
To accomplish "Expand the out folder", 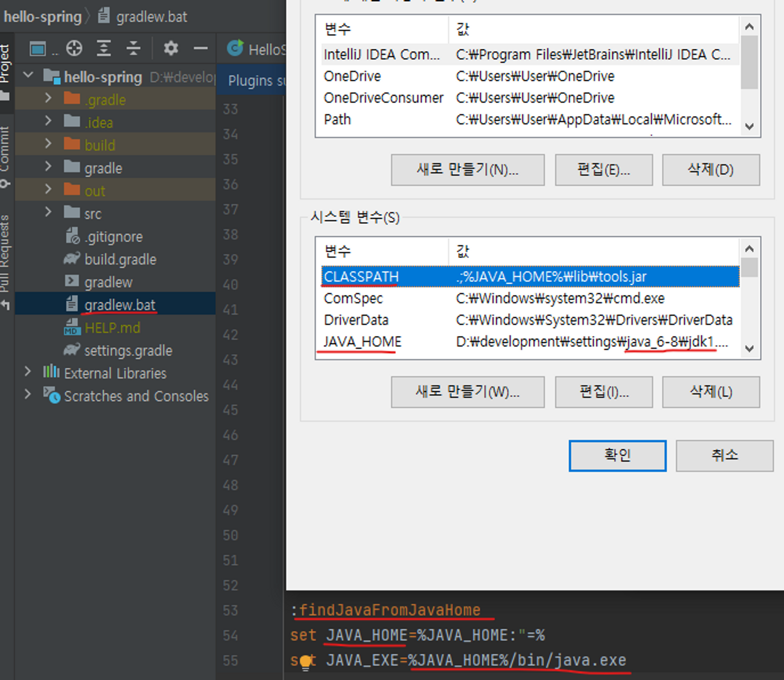I will pyautogui.click(x=48, y=189).
